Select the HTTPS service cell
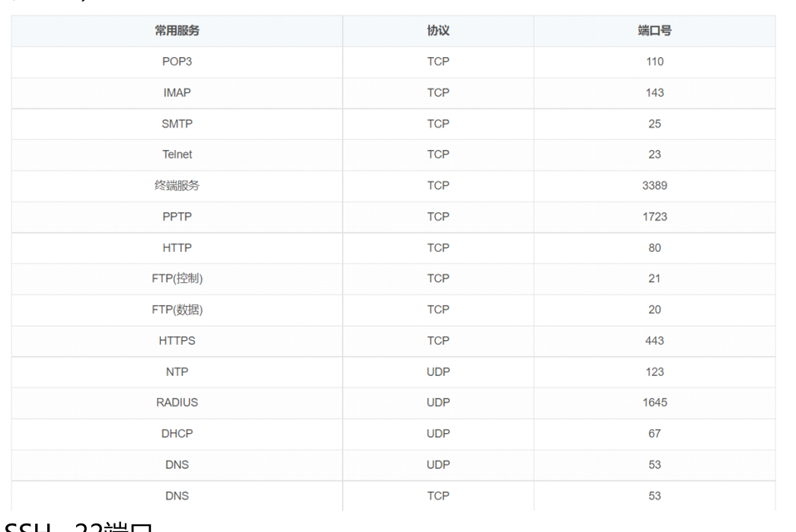 pyautogui.click(x=177, y=341)
